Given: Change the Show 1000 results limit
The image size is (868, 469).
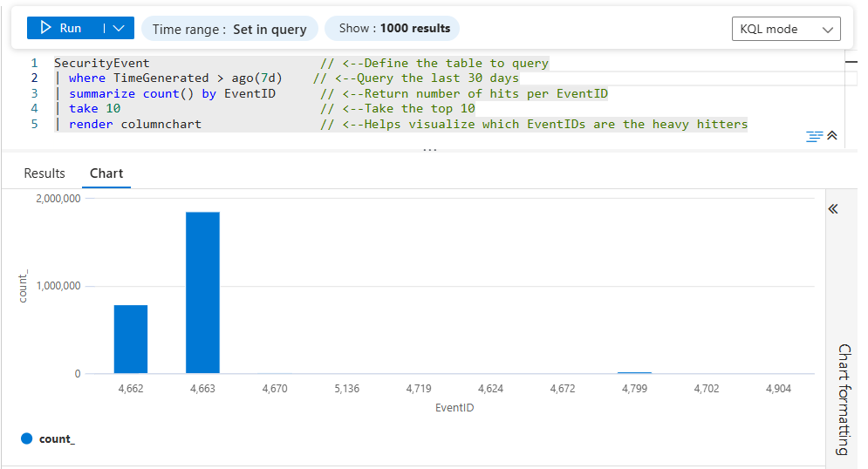Looking at the screenshot, I should pyautogui.click(x=392, y=29).
